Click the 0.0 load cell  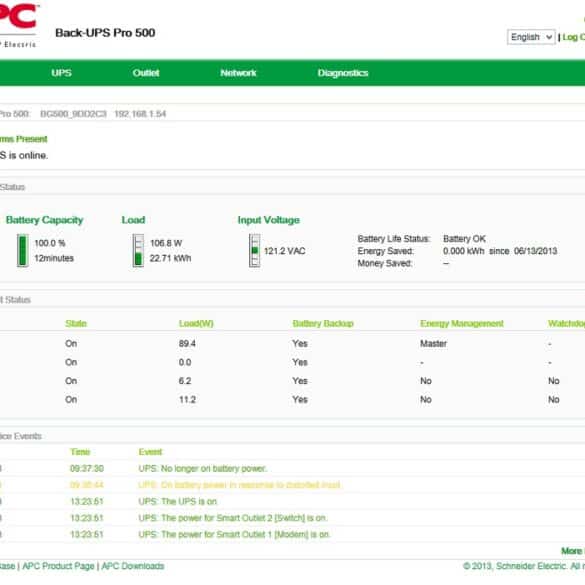185,362
